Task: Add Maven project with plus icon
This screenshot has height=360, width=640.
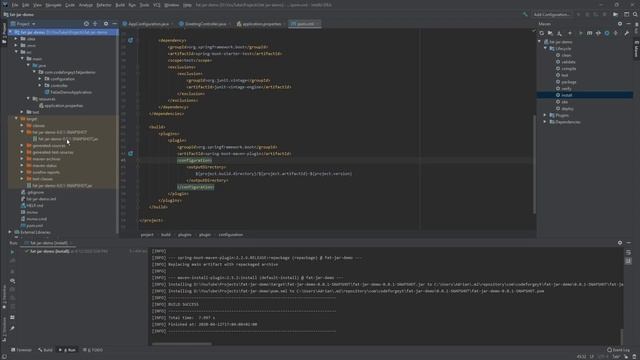Action: pos(570,33)
